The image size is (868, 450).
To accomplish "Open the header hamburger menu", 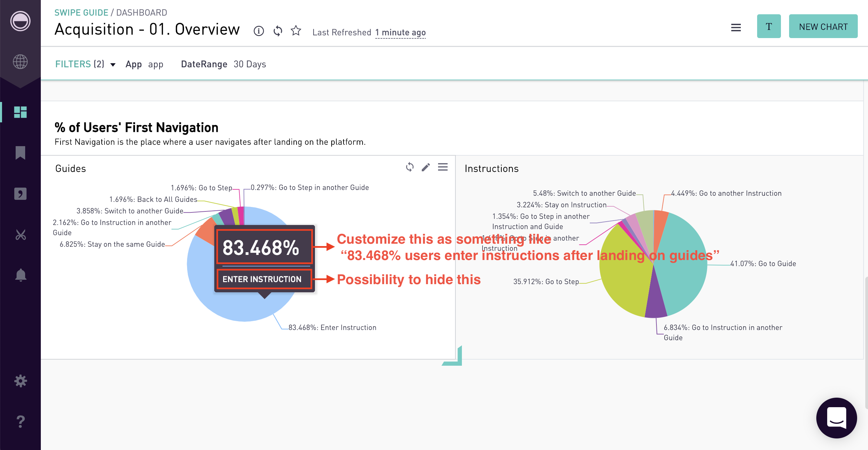I will pyautogui.click(x=736, y=28).
